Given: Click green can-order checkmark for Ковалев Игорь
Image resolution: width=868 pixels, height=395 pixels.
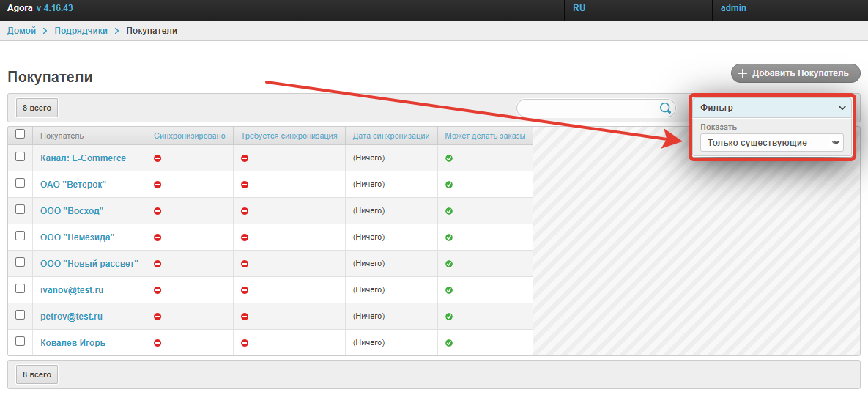Looking at the screenshot, I should click(x=449, y=343).
